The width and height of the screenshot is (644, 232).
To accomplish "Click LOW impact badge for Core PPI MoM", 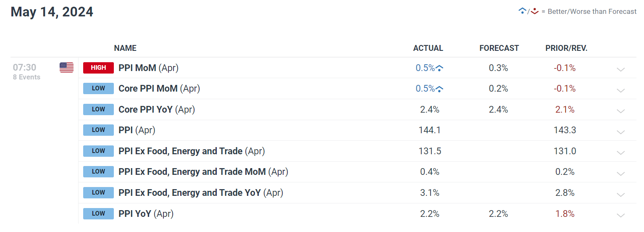I will (98, 89).
